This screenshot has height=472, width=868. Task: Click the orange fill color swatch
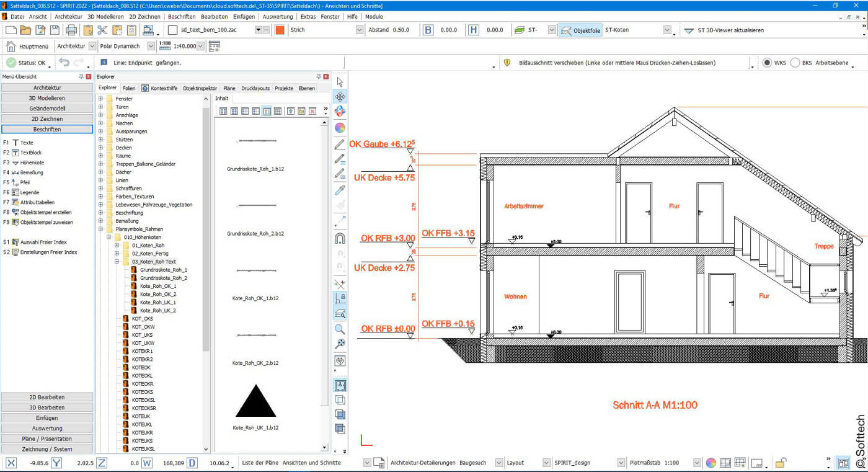click(280, 29)
